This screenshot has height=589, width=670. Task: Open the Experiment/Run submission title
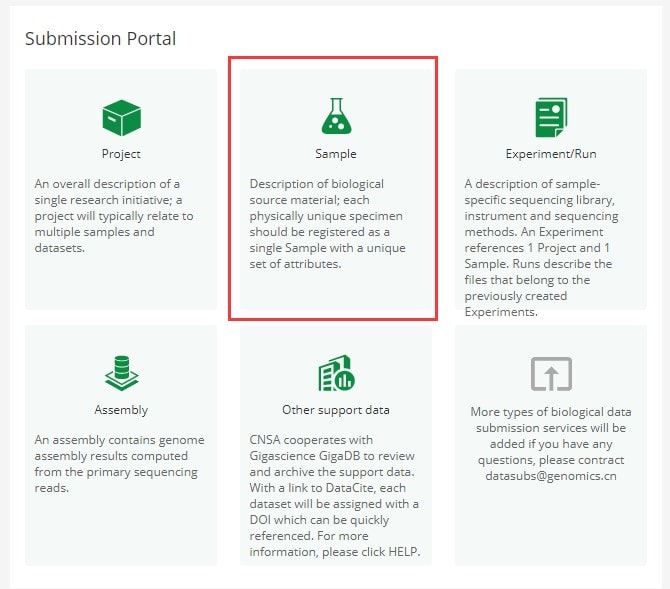pyautogui.click(x=551, y=154)
